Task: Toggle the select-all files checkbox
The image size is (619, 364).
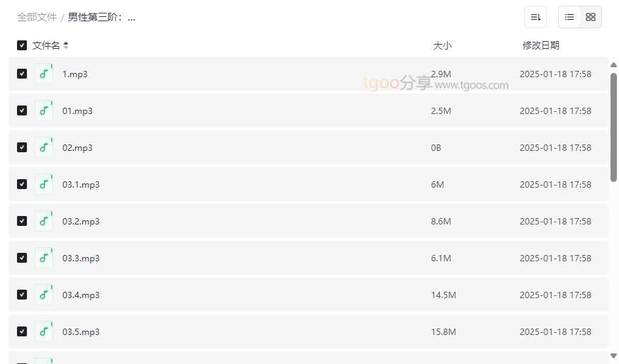Action: pyautogui.click(x=22, y=45)
